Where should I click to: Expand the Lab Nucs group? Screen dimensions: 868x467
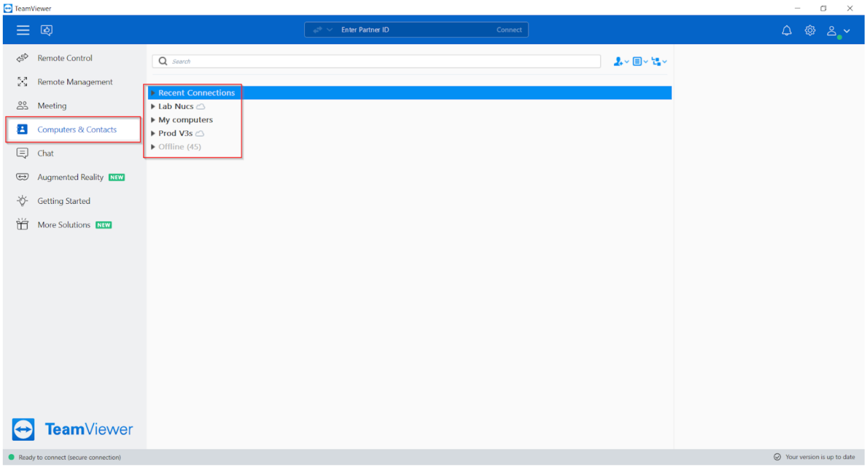tap(153, 107)
